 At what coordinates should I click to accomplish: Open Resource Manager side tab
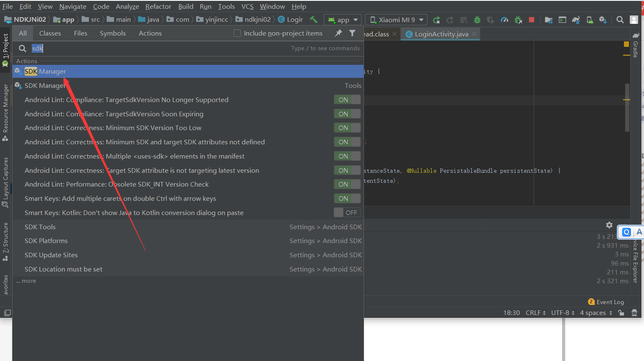coord(5,112)
